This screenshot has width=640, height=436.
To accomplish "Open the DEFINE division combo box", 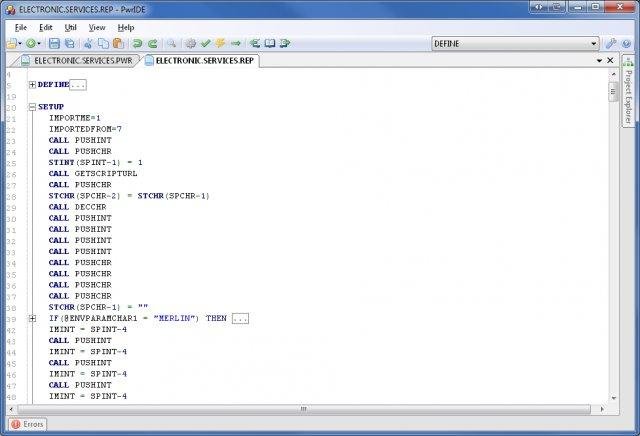I will [515, 44].
